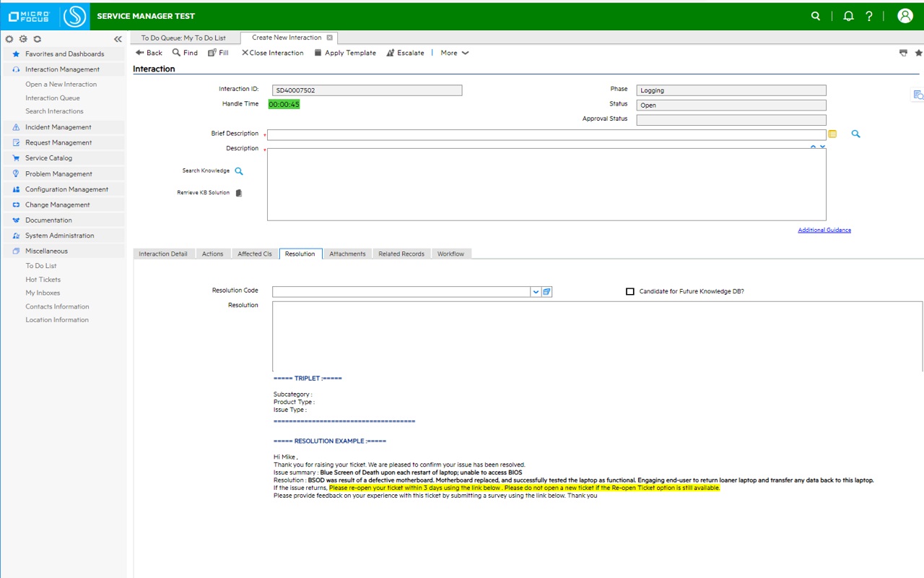Click blue magnifier beside Brief Description

855,134
